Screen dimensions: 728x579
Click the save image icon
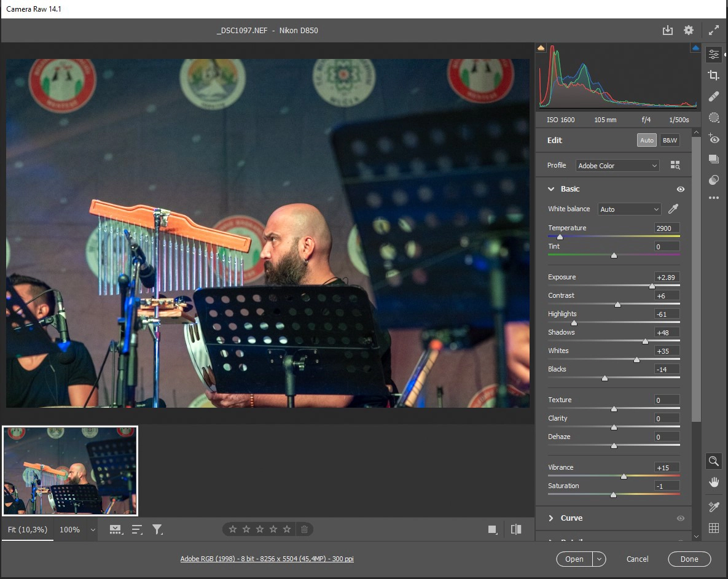click(668, 30)
